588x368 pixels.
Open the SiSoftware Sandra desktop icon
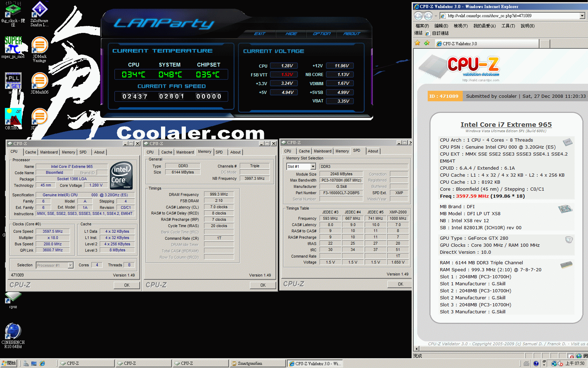coord(40,14)
